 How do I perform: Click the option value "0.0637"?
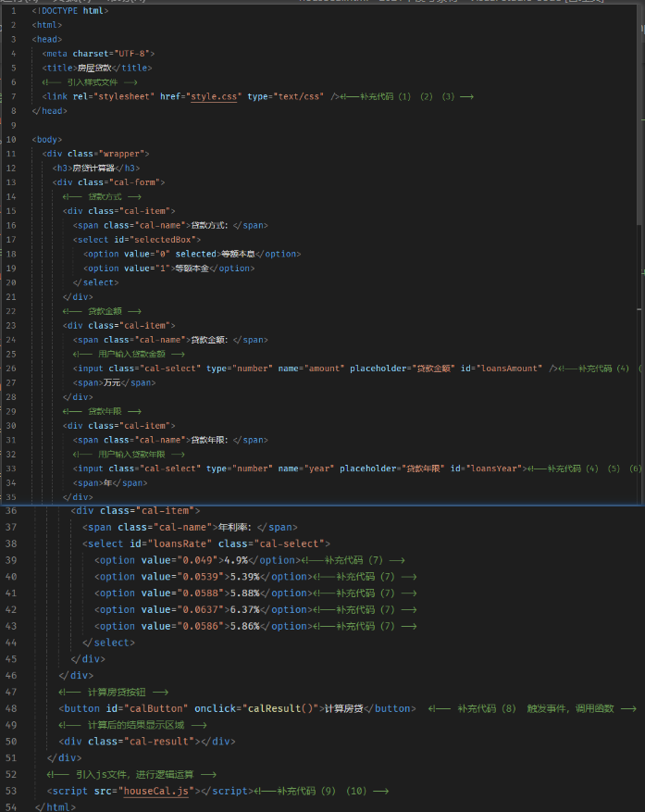coord(201,609)
